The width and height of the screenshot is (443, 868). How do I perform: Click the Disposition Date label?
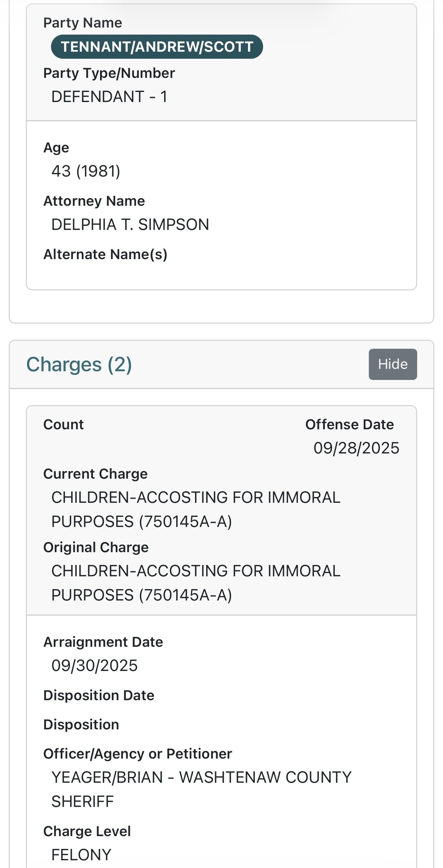[99, 695]
